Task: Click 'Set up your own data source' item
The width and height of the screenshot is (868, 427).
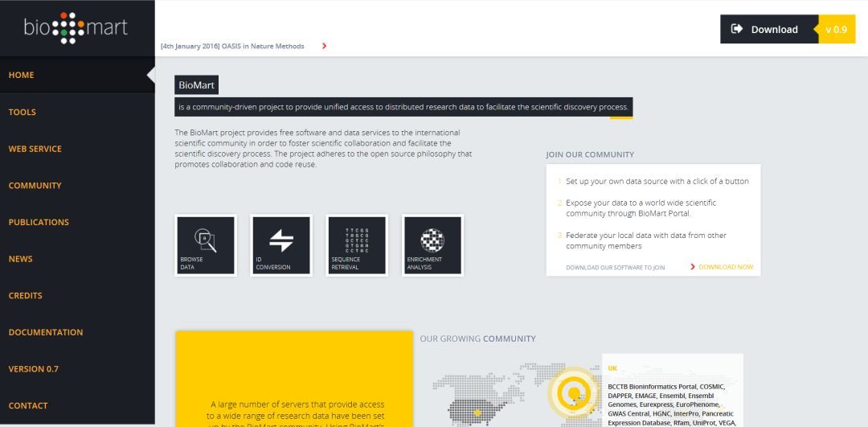Action: pos(657,181)
